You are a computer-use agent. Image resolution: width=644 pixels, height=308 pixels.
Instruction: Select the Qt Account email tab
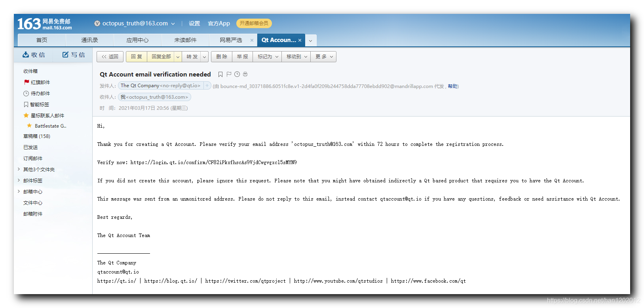[279, 40]
